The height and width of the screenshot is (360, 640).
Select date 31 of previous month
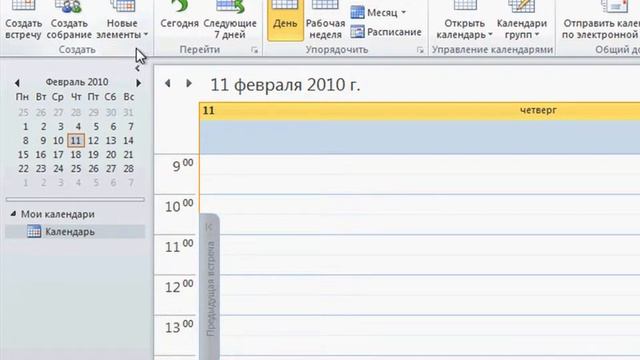tap(128, 112)
